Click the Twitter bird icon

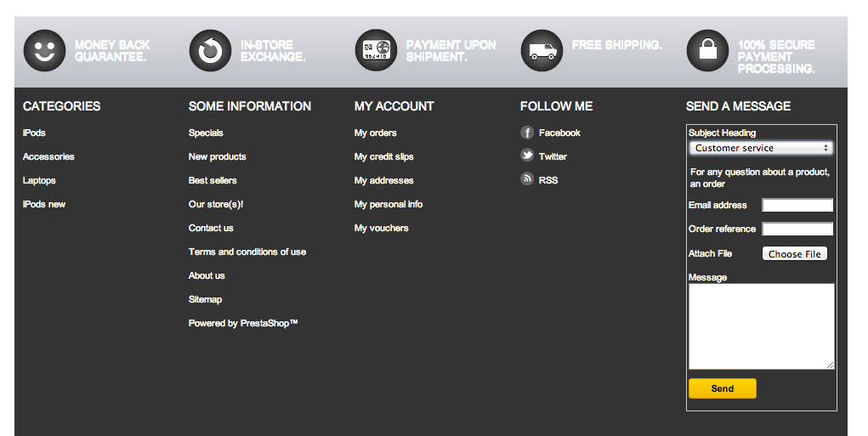[527, 156]
